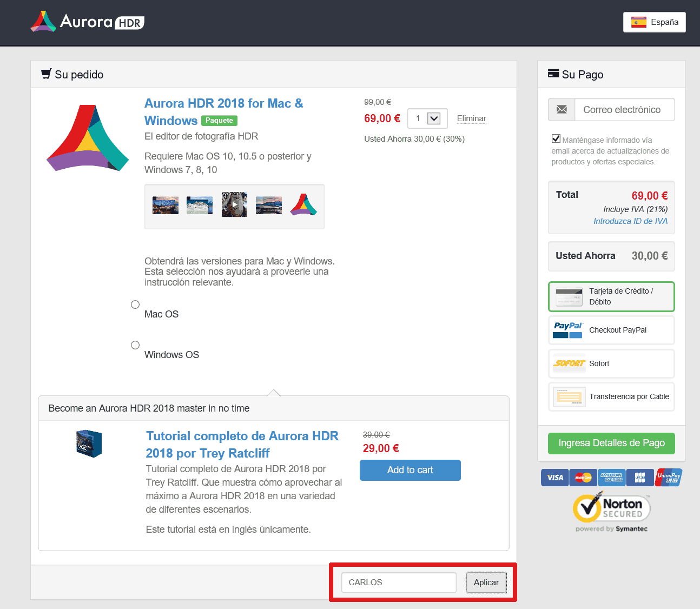Click the tutorial box thumbnail image
Viewport: 700px width, 609px height.
pyautogui.click(x=89, y=443)
